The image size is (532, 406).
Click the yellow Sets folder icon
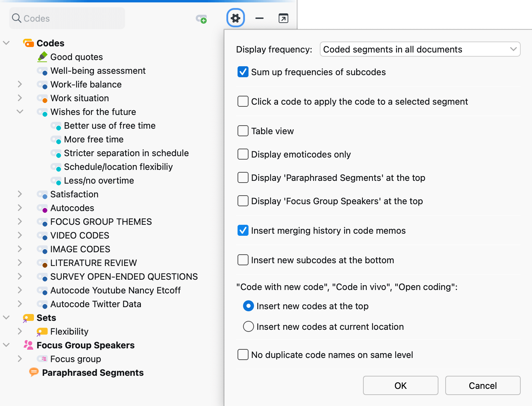pos(28,318)
